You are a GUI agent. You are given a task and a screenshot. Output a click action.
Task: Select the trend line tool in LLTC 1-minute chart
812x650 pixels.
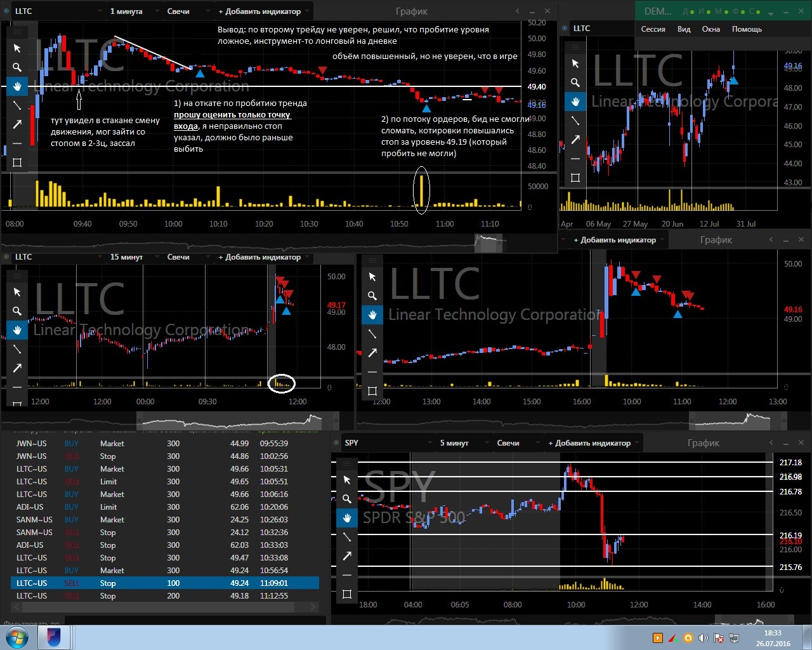[x=17, y=105]
